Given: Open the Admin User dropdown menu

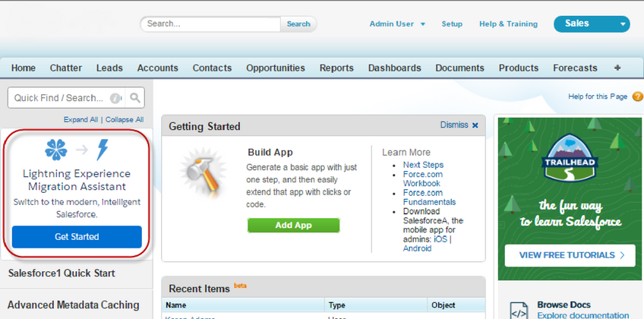Looking at the screenshot, I should [397, 24].
